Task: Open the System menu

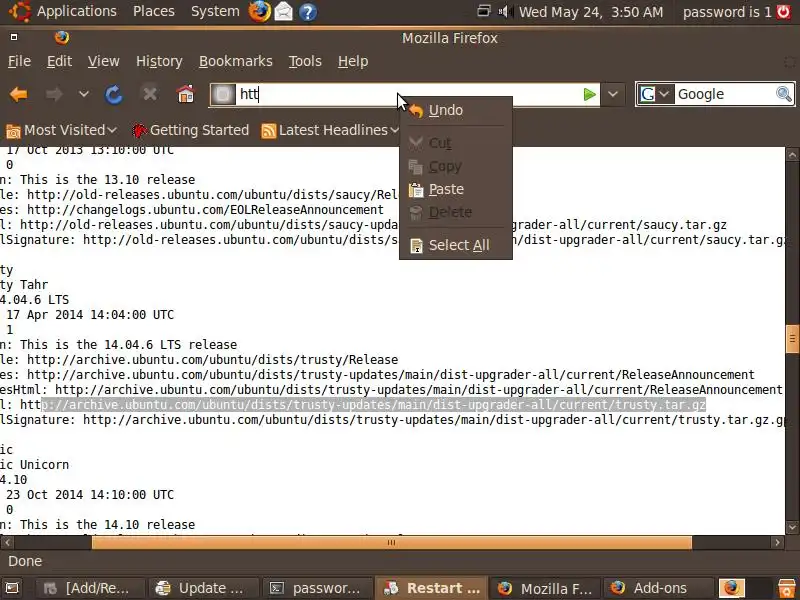Action: coord(215,11)
